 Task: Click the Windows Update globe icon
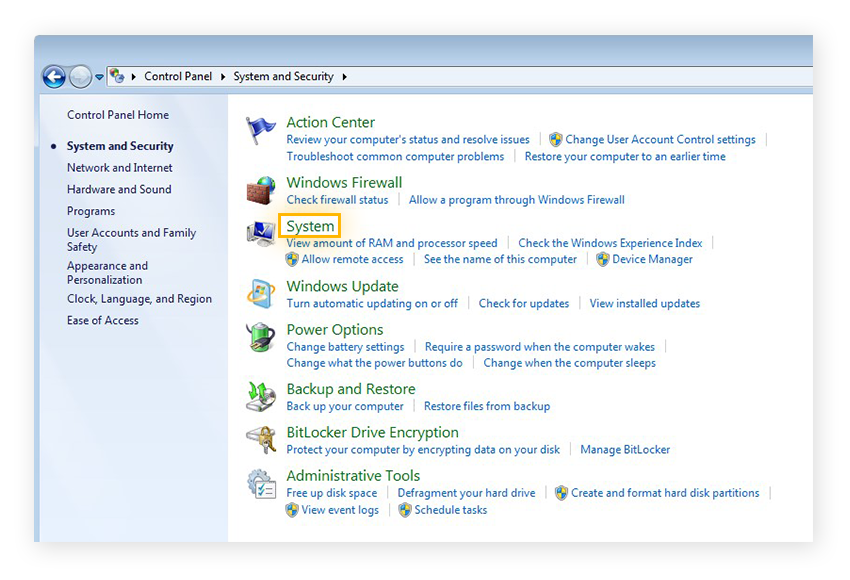pos(260,294)
